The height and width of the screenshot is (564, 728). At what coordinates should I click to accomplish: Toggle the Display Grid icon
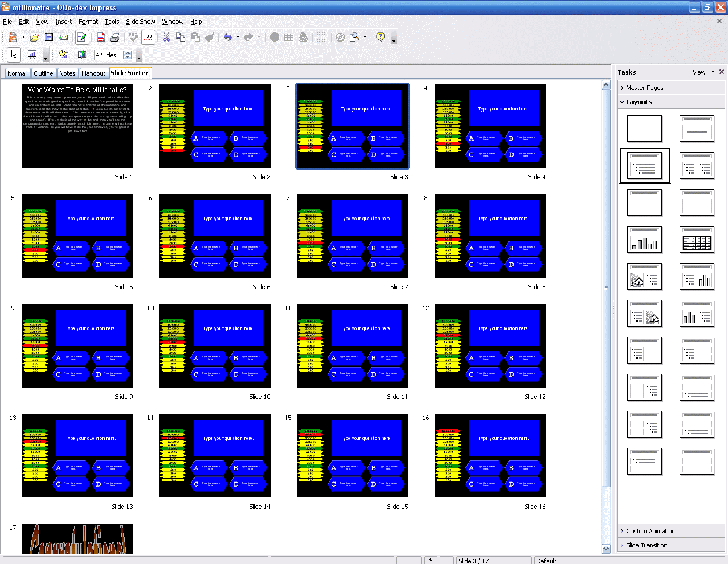(322, 37)
